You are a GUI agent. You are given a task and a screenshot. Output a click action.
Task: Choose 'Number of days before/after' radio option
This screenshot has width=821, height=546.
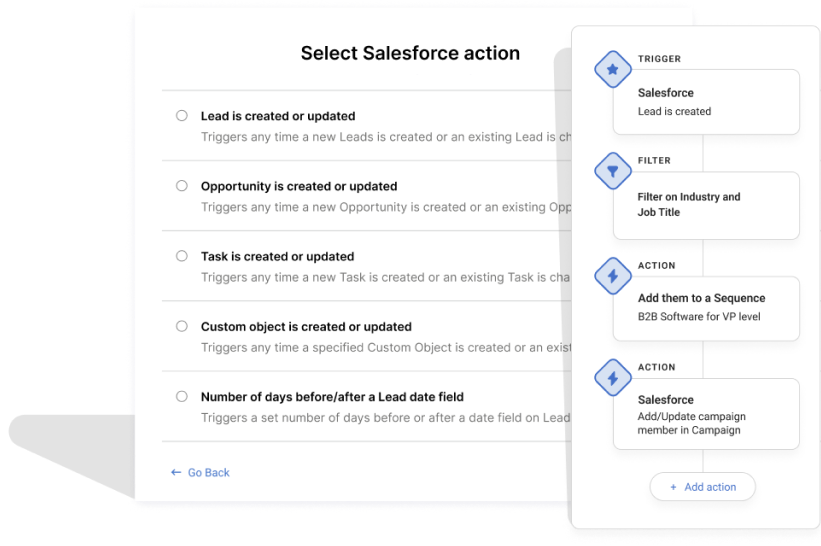coord(182,396)
